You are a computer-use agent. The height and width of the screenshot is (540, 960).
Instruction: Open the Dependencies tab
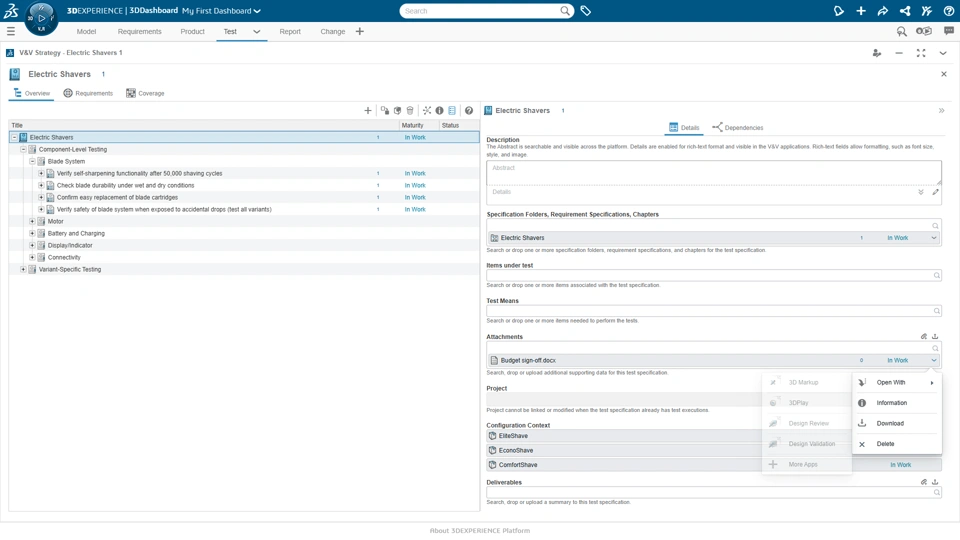738,127
